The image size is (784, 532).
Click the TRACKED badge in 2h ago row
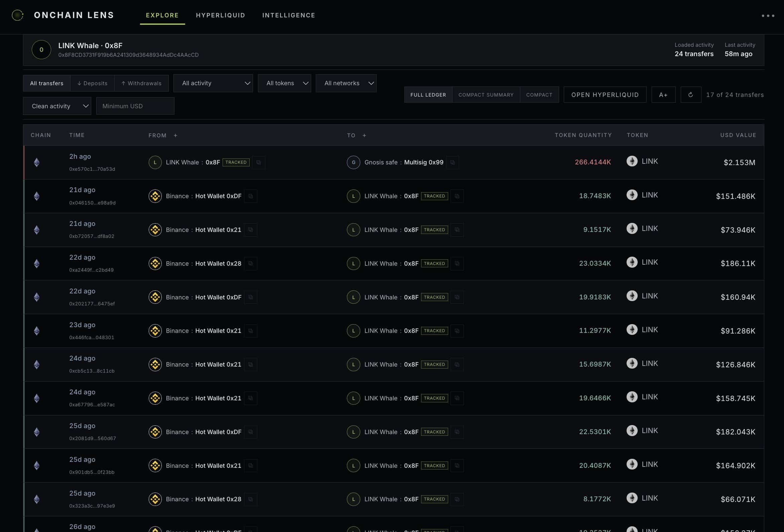(236, 163)
